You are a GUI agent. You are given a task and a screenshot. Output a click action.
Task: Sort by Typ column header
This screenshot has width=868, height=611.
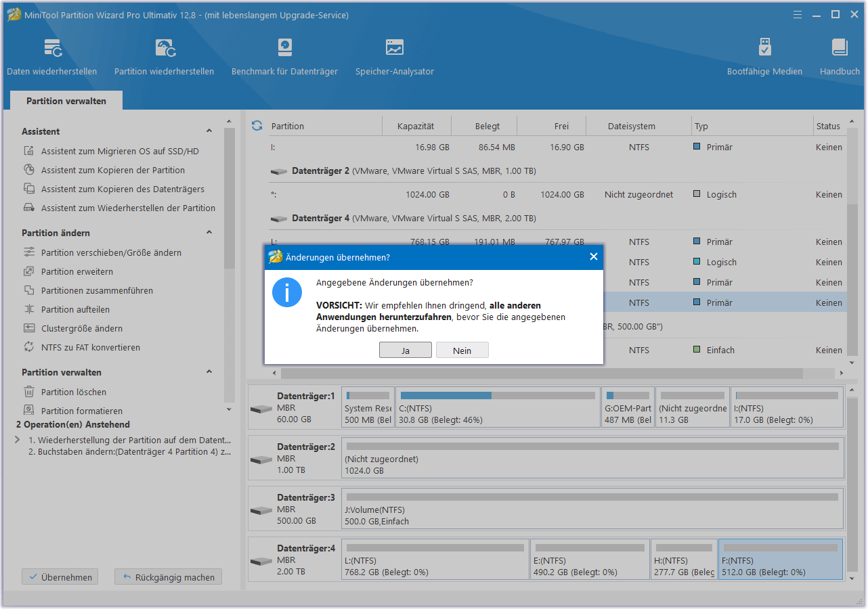[752, 126]
